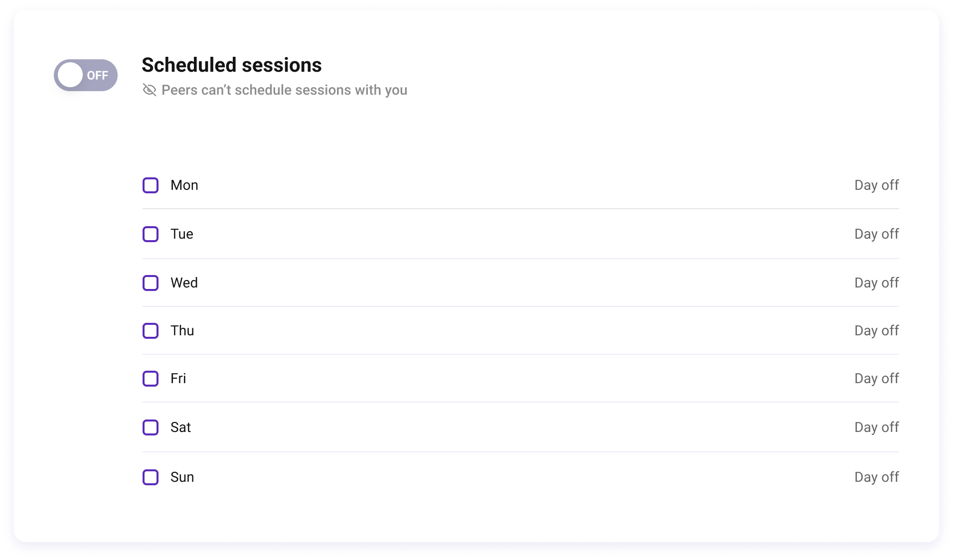
Task: Click Monday's Day off text
Action: 877,185
